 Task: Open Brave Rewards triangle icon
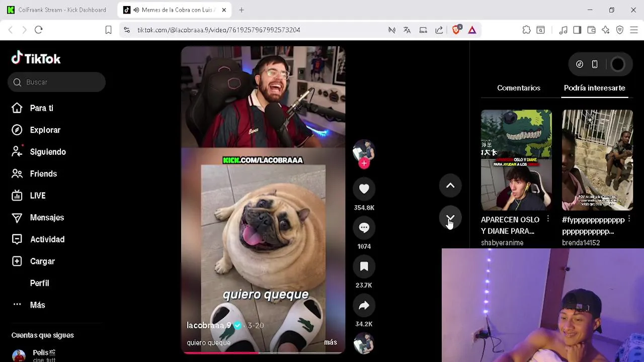coord(472,30)
